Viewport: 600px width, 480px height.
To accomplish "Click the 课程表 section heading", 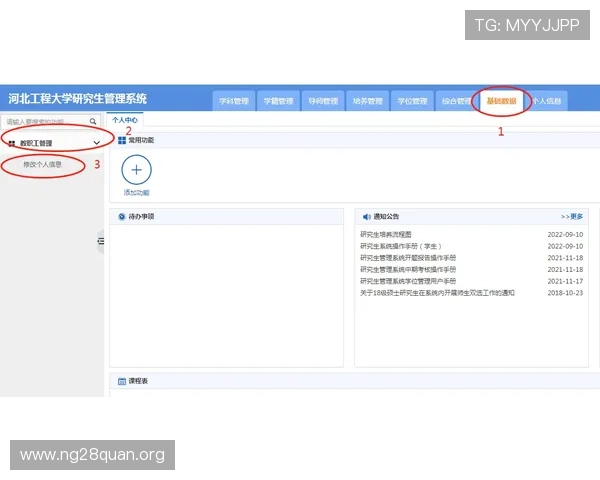I will [x=138, y=381].
